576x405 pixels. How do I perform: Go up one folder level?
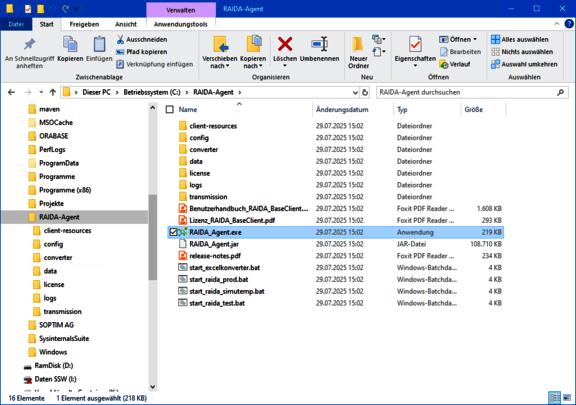(53, 92)
